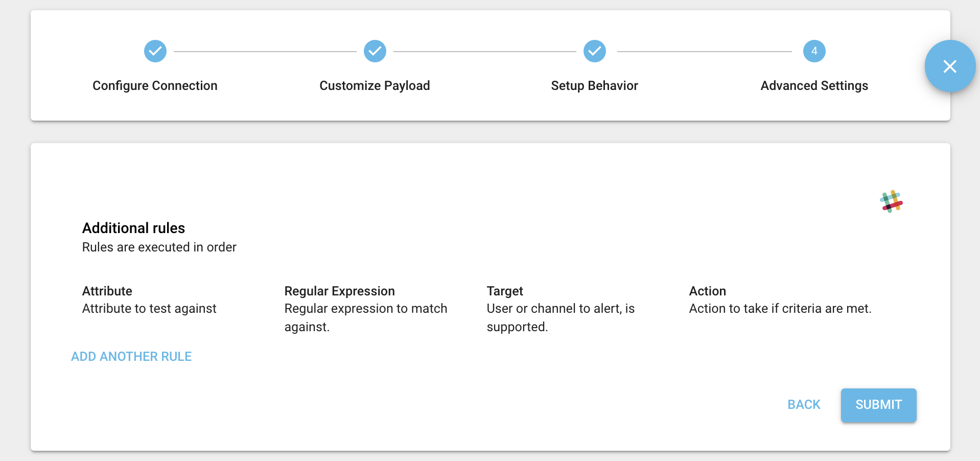Click the 'Action to take if criteria are met' description

click(x=780, y=309)
